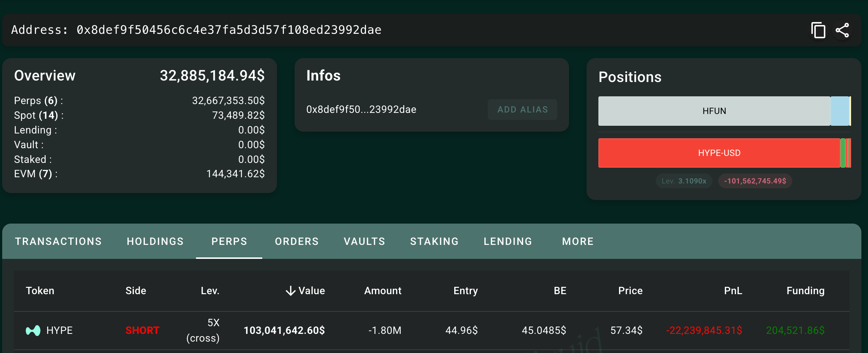Open the share icon next to address
Viewport: 868px width, 353px height.
point(842,30)
